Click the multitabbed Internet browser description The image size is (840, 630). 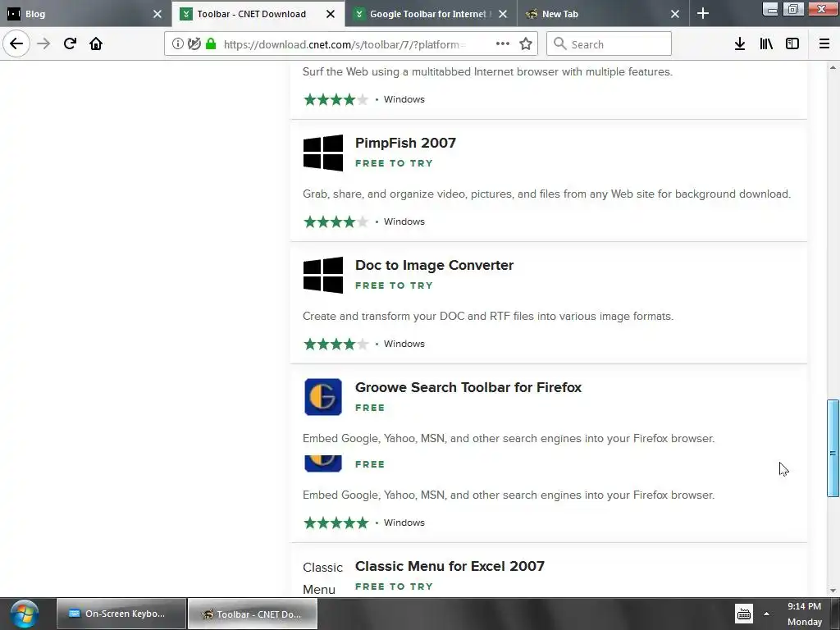[x=487, y=72]
